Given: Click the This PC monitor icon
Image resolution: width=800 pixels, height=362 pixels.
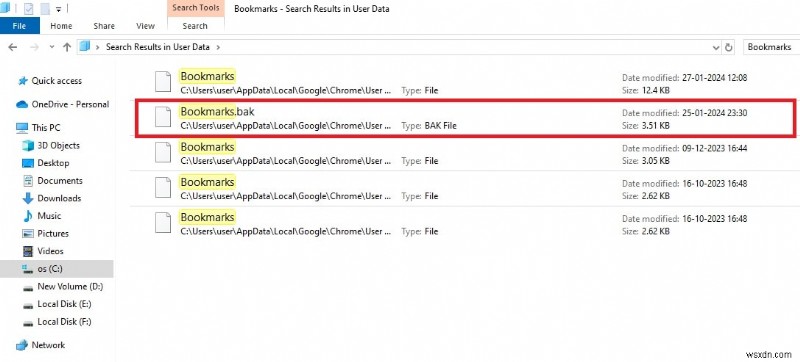Looking at the screenshot, I should tap(22, 128).
